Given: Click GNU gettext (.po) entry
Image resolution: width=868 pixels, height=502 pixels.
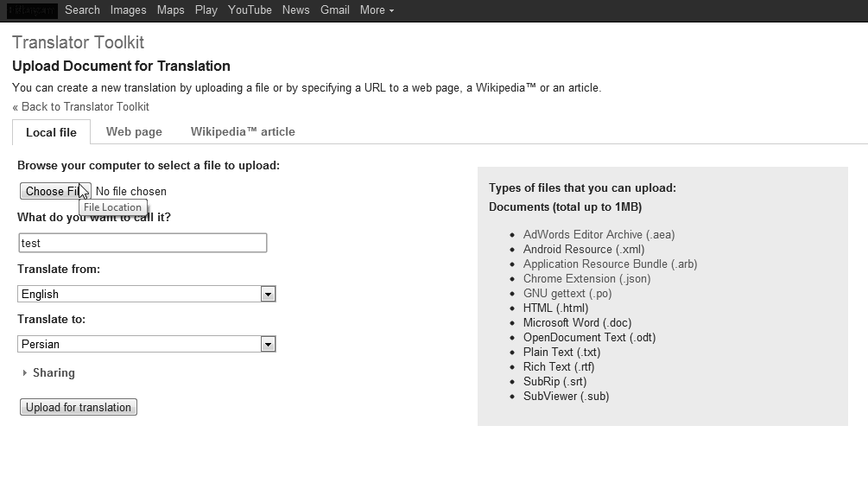Looking at the screenshot, I should [567, 293].
